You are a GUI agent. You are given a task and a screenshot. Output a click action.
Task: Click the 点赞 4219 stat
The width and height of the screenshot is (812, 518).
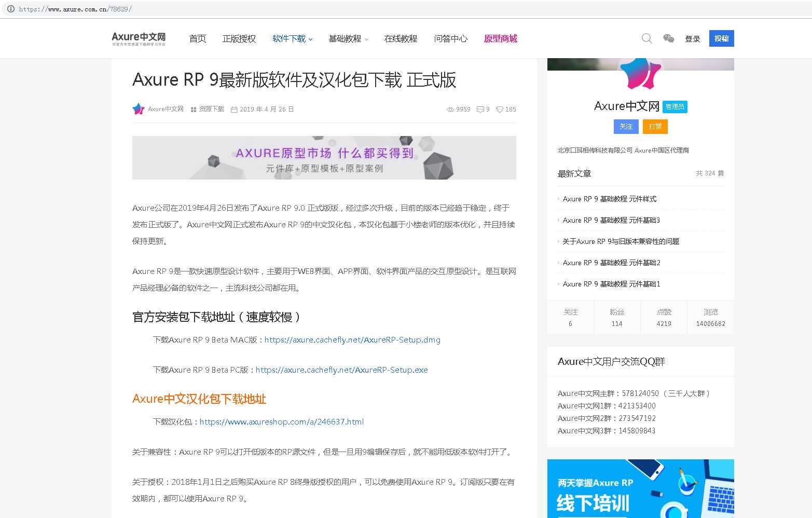664,317
